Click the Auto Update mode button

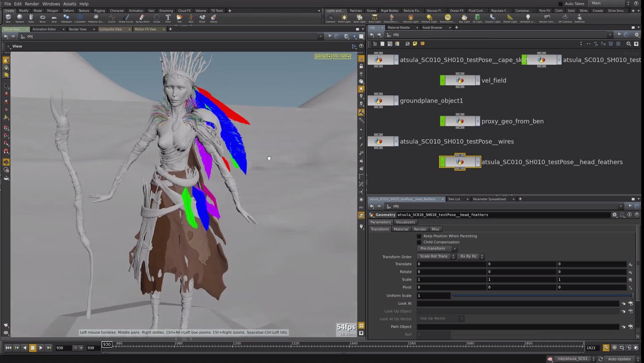619,359
